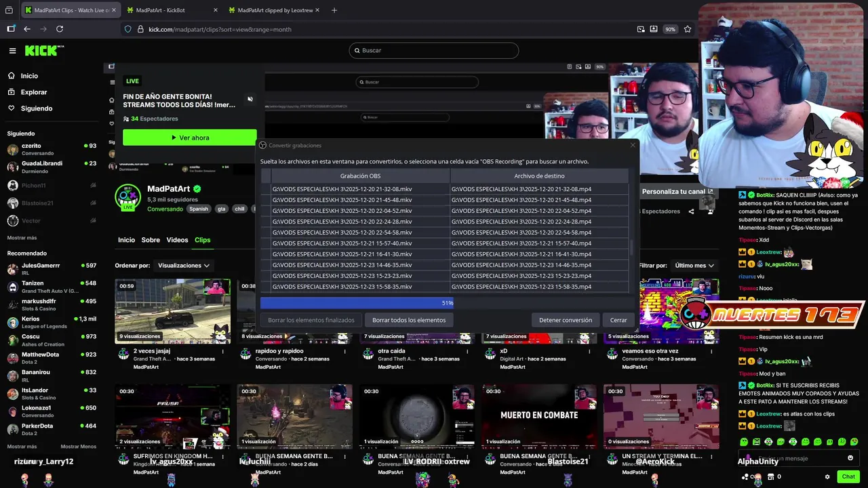Click the first green emote in chat bar
The height and width of the screenshot is (488, 868).
tap(745, 442)
